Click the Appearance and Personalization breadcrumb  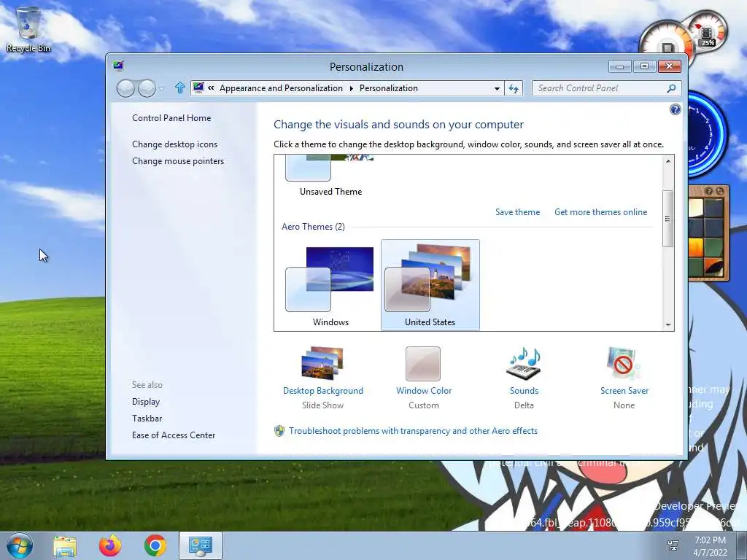pos(281,88)
